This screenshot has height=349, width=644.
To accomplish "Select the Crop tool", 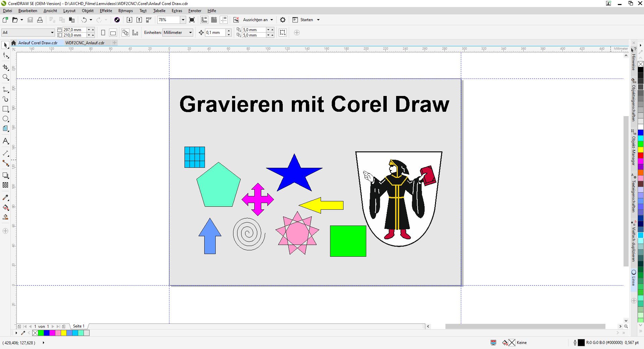I will [x=5, y=67].
